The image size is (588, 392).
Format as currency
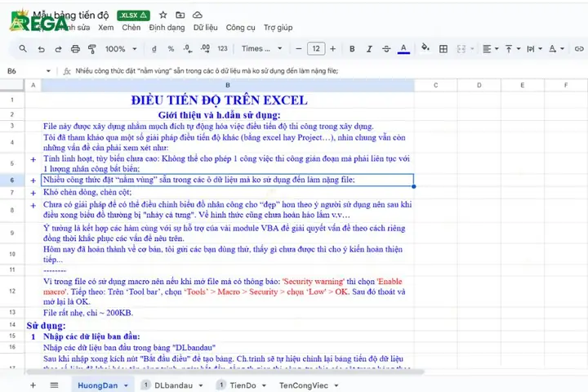coord(154,49)
